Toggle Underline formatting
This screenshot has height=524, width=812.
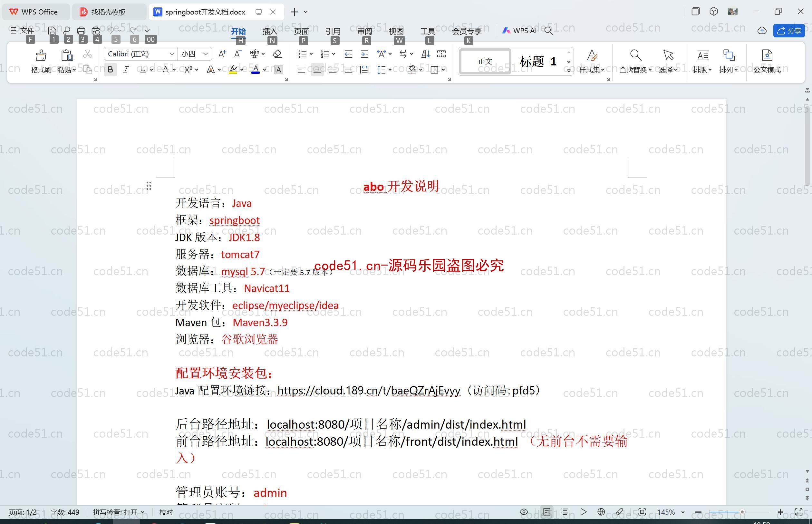click(x=143, y=70)
